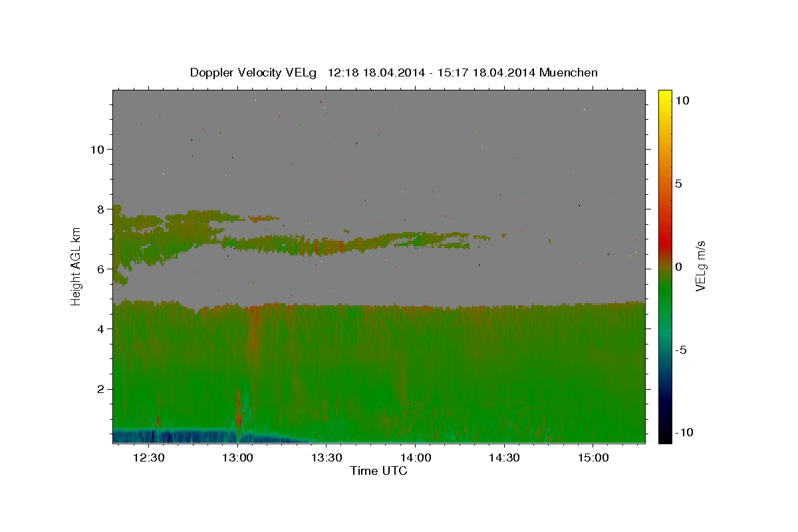
Task: Click the colorbar value 5
Action: pyautogui.click(x=678, y=184)
